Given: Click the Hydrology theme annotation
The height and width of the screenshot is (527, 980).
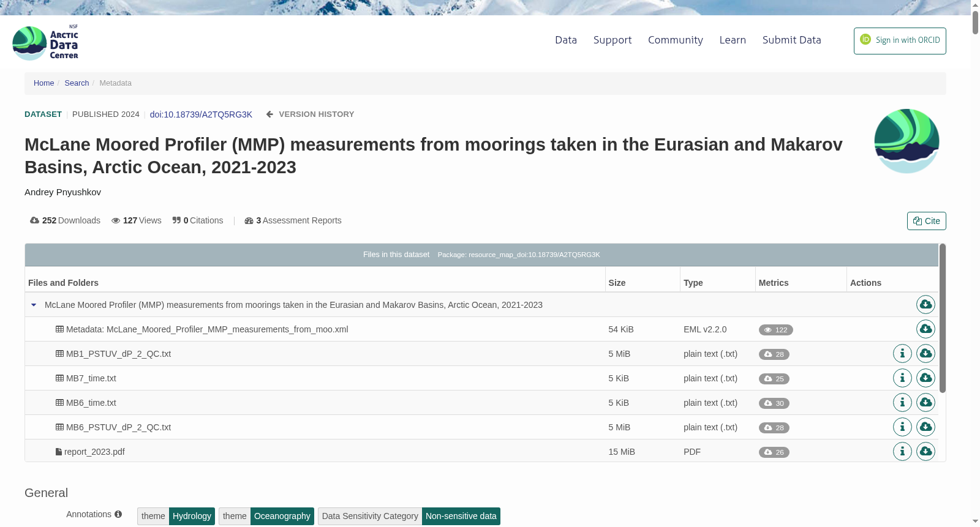Looking at the screenshot, I should pyautogui.click(x=192, y=516).
